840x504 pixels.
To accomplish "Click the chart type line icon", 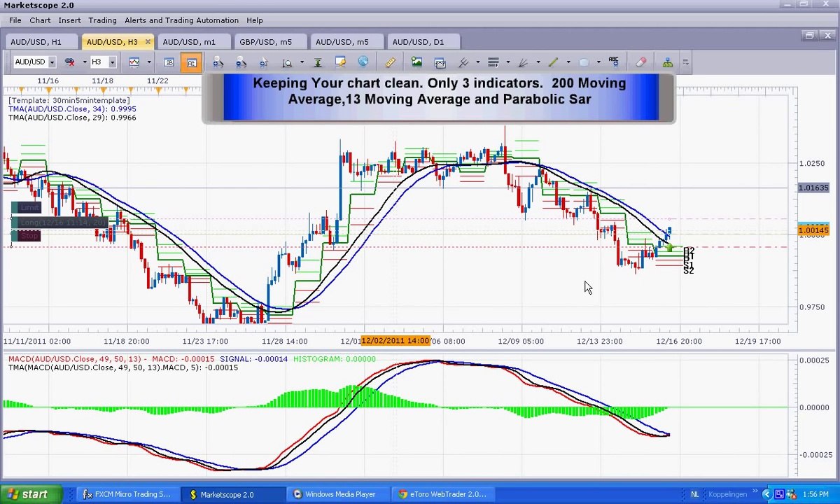I will [134, 62].
